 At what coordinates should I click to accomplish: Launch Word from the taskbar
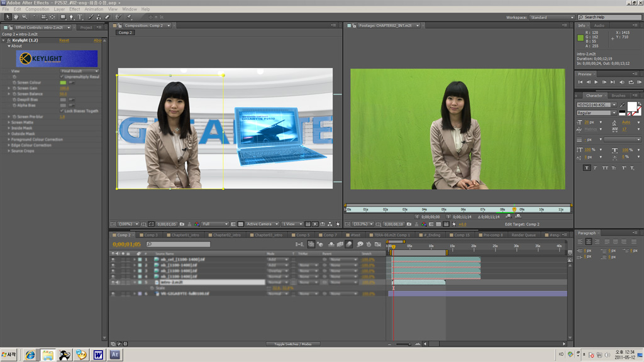click(98, 354)
